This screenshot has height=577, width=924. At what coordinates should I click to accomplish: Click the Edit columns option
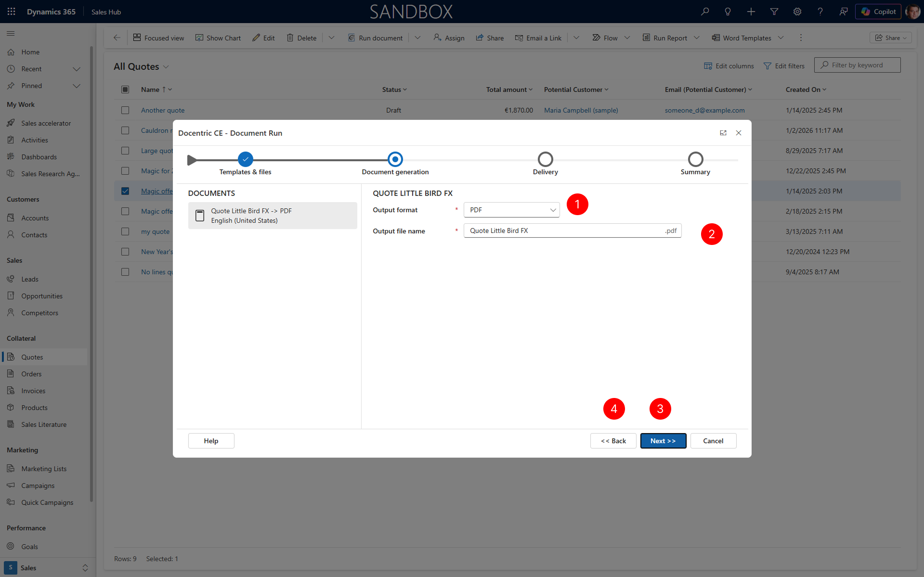point(729,66)
